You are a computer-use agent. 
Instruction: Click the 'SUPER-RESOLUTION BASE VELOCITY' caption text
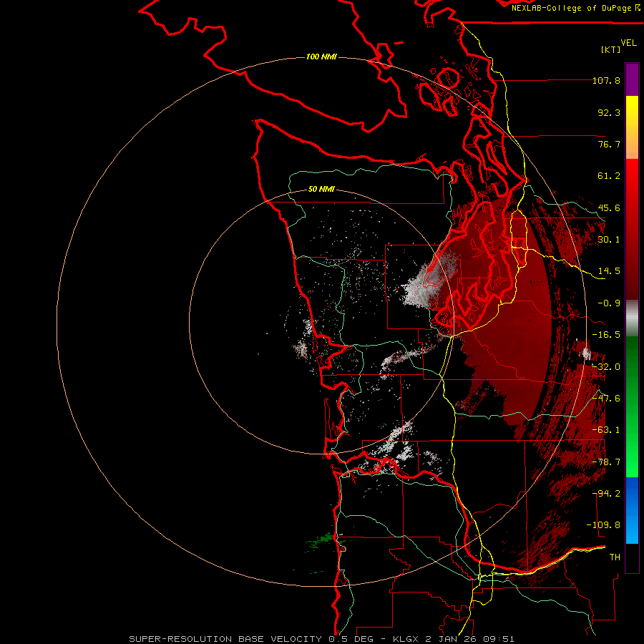(x=225, y=639)
